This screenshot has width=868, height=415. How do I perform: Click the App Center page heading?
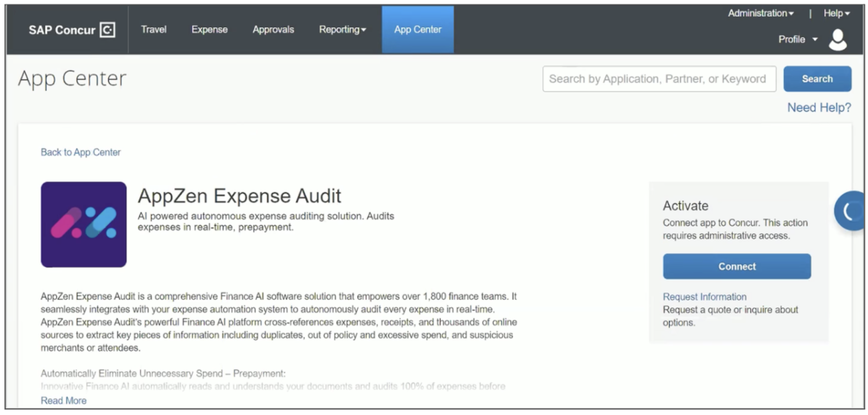pos(72,79)
